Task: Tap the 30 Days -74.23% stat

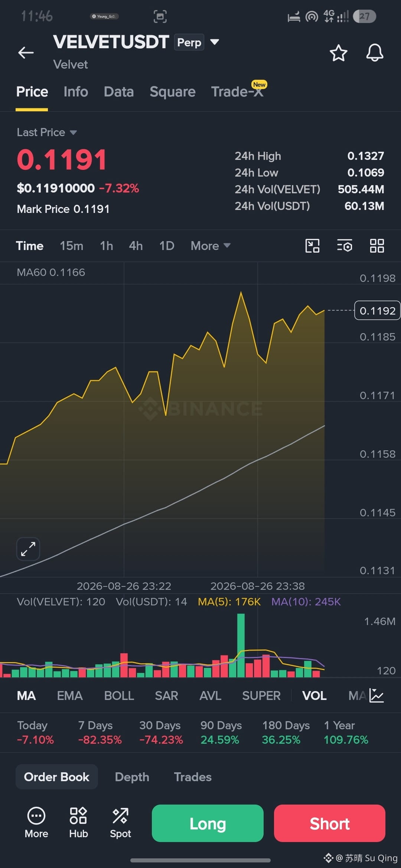Action: (x=161, y=733)
